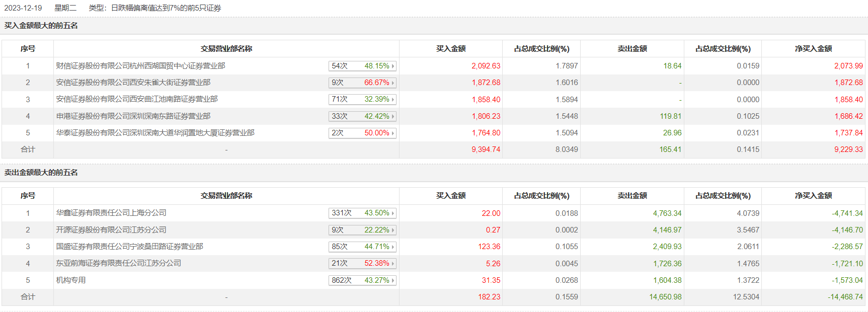
Task: Open 东亚前海证券江苏分公司 link
Action: (x=118, y=263)
